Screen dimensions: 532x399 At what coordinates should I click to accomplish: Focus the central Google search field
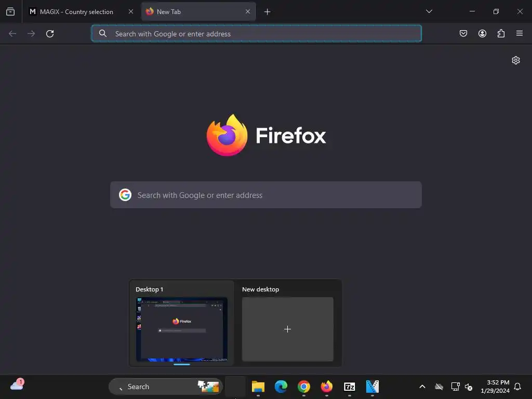[266, 195]
